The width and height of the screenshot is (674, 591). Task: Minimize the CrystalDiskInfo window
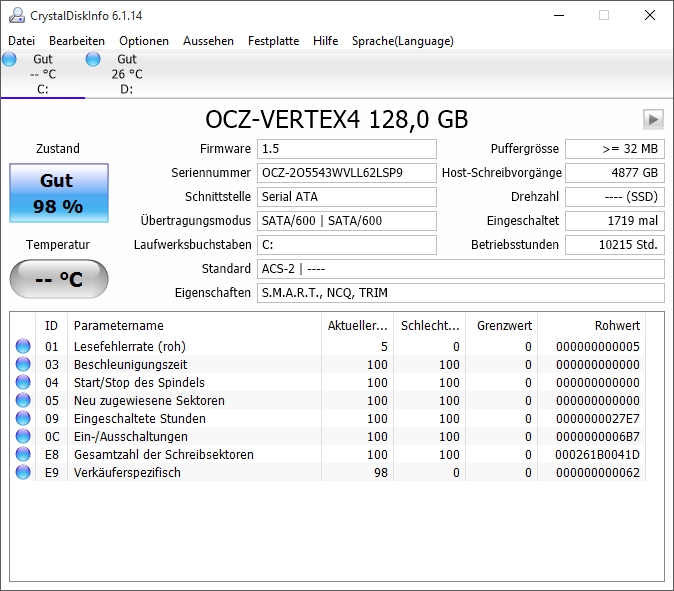pyautogui.click(x=558, y=15)
